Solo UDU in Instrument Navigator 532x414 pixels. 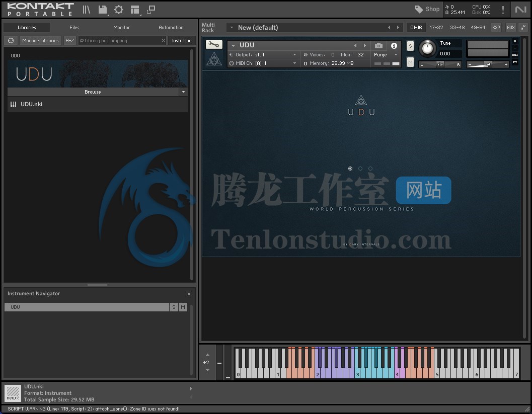coord(174,307)
